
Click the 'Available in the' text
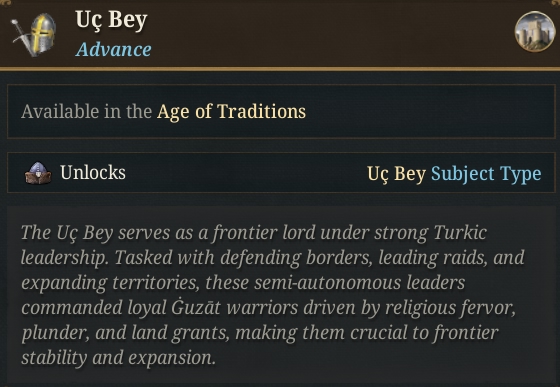click(x=86, y=111)
